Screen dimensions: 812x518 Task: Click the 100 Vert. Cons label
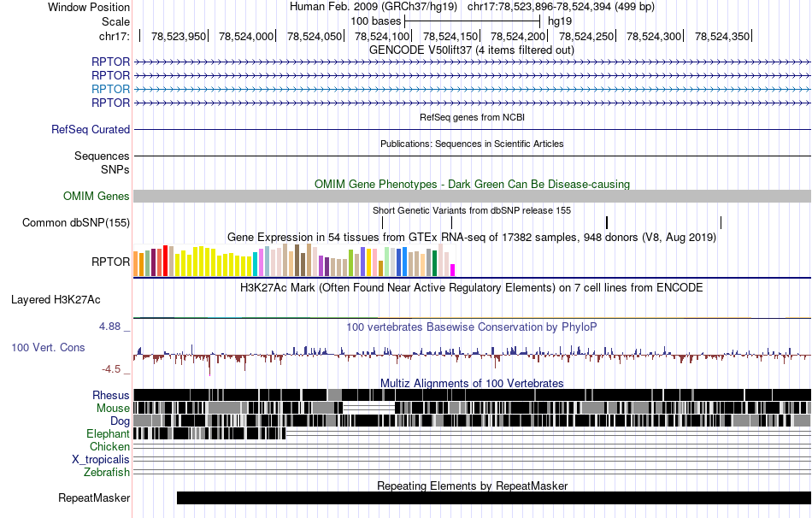pos(48,348)
